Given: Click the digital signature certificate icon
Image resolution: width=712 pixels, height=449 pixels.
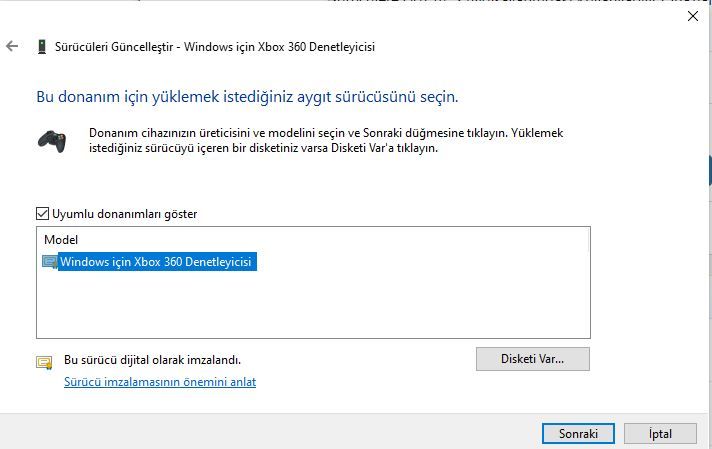Looking at the screenshot, I should tap(44, 362).
